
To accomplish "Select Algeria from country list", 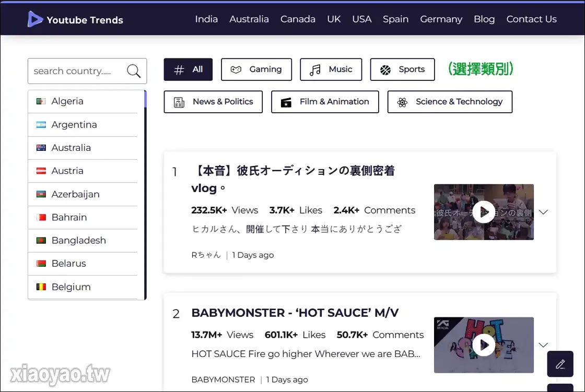I will pos(83,101).
